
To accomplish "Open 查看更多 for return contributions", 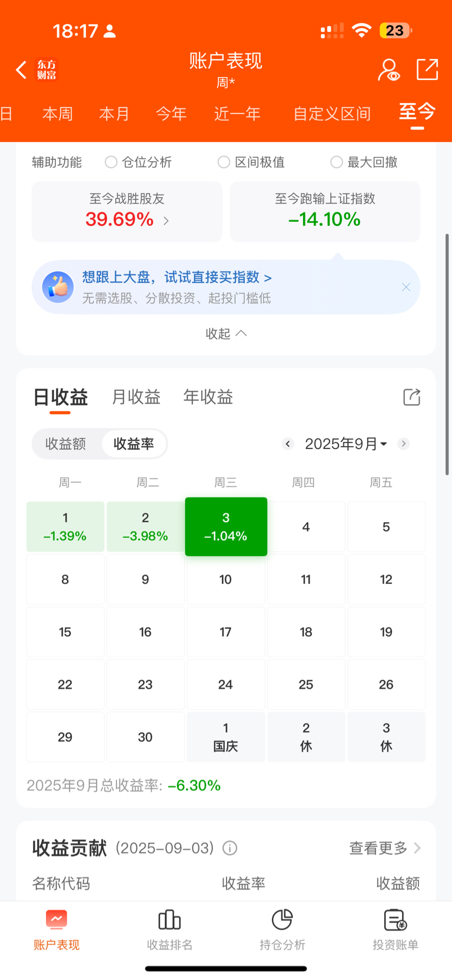I will coord(385,848).
